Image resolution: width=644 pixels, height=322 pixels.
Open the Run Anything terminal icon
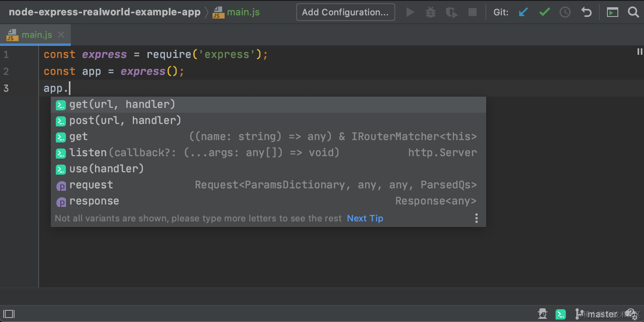click(613, 12)
